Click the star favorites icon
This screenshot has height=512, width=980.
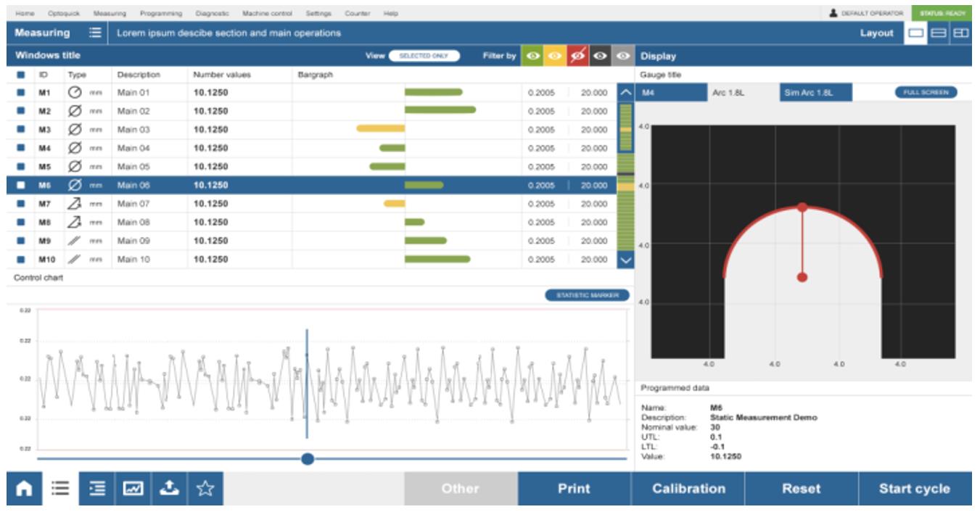205,489
